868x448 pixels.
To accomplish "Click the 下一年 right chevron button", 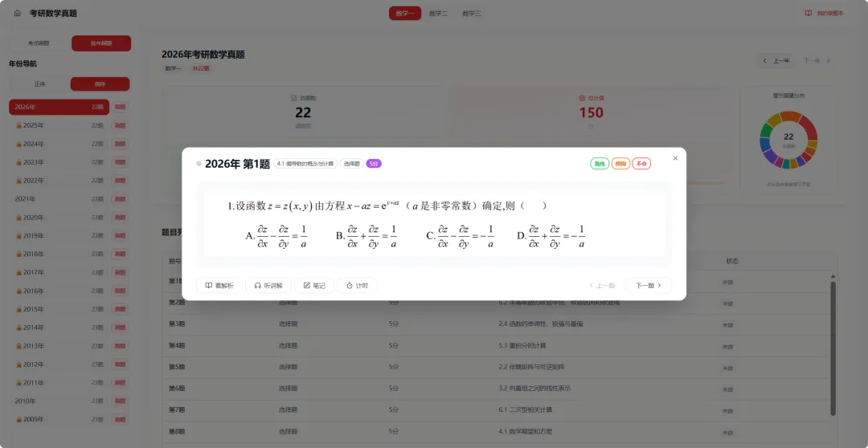I will pyautogui.click(x=817, y=61).
